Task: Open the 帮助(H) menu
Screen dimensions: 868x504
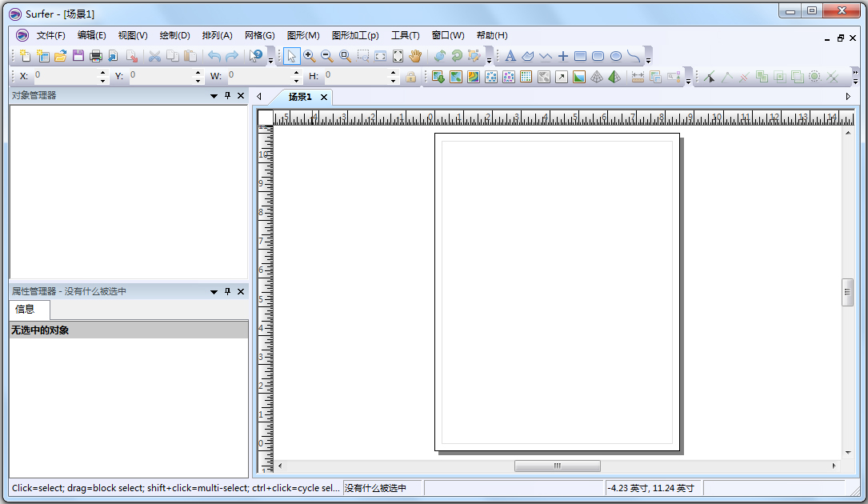Action: click(x=492, y=35)
